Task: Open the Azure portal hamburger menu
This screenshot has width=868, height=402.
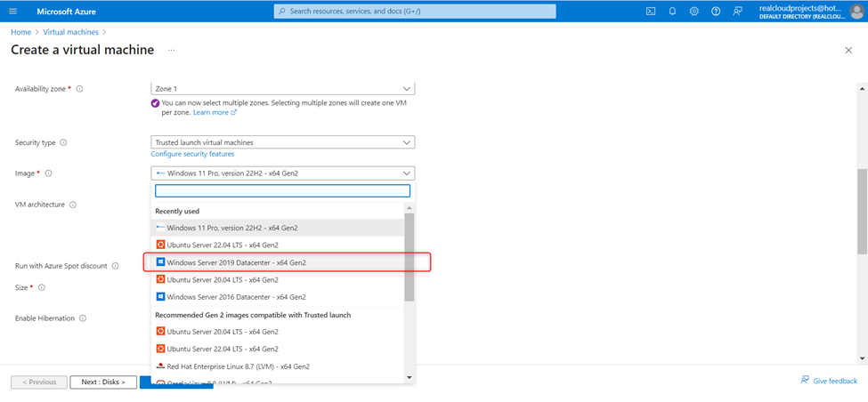Action: coord(13,11)
